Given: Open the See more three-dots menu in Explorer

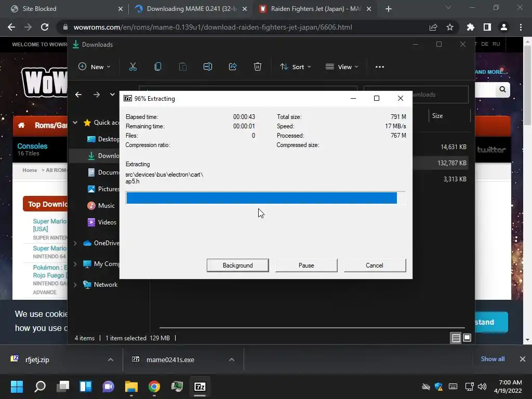Looking at the screenshot, I should (x=380, y=67).
